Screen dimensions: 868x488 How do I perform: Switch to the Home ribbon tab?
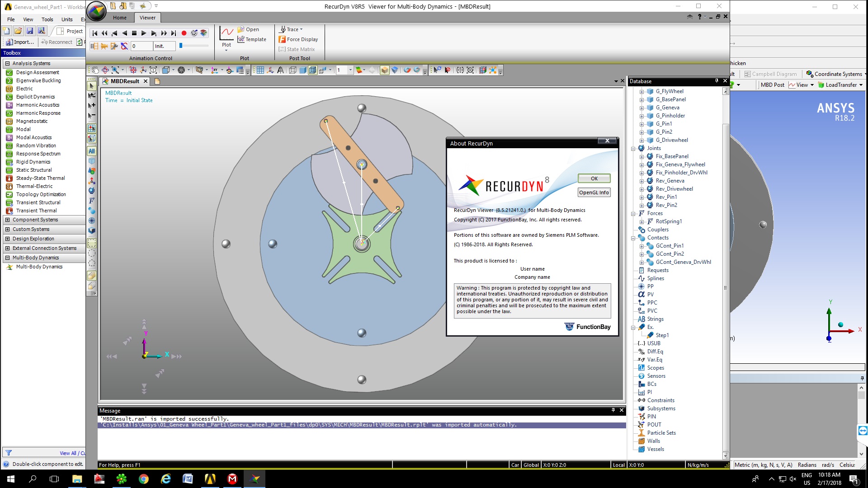(x=120, y=18)
